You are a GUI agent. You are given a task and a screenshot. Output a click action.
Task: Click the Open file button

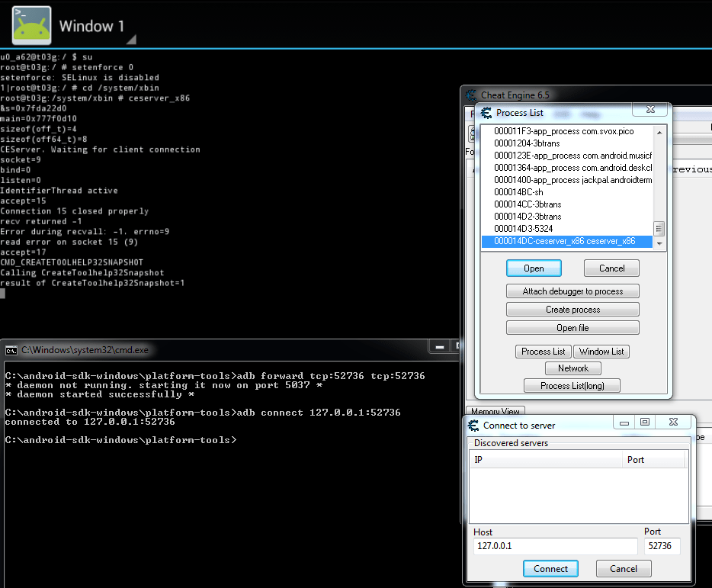pos(572,327)
